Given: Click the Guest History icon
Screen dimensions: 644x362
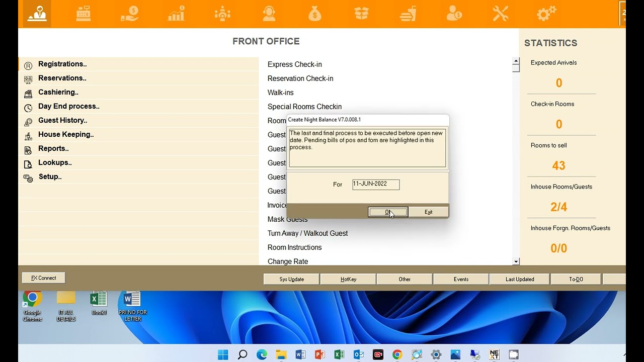Looking at the screenshot, I should (x=28, y=122).
